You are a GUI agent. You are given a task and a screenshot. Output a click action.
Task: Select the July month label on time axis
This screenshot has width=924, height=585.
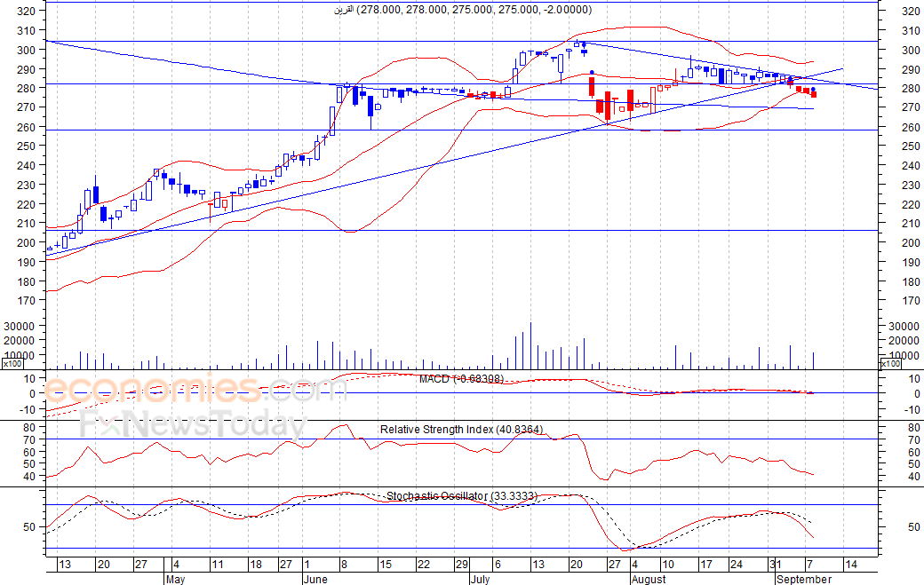[481, 579]
